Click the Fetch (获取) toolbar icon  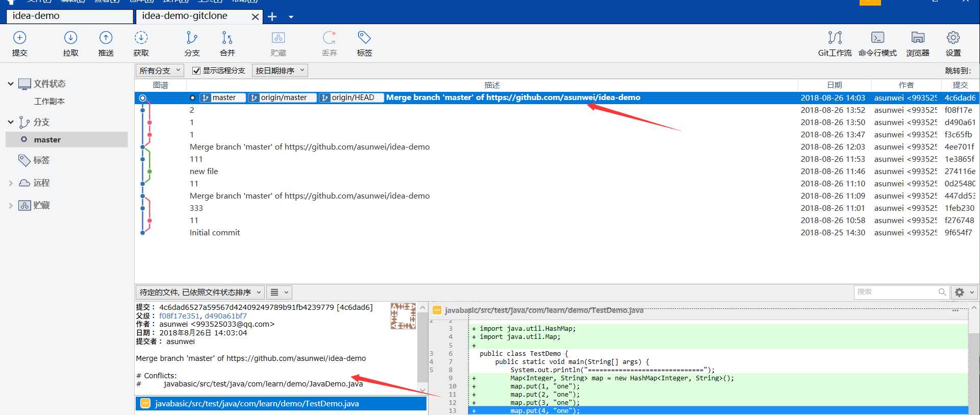(141, 38)
